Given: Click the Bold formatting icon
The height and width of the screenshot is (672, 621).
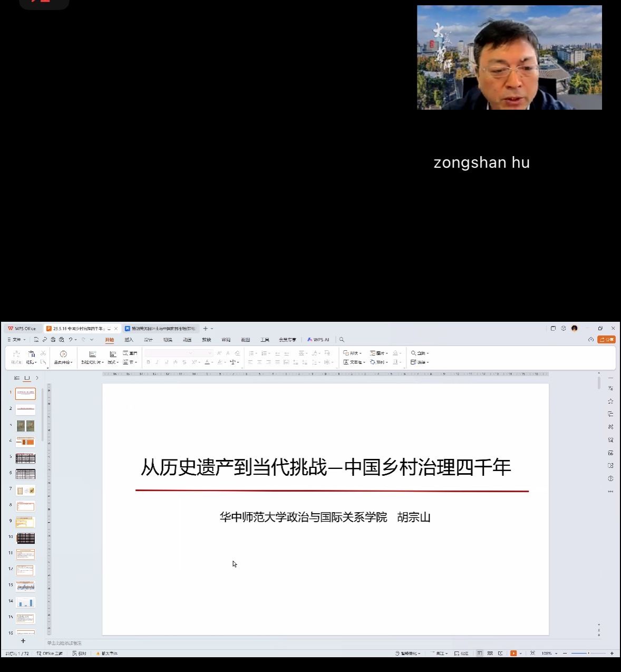Looking at the screenshot, I should click(x=148, y=362).
